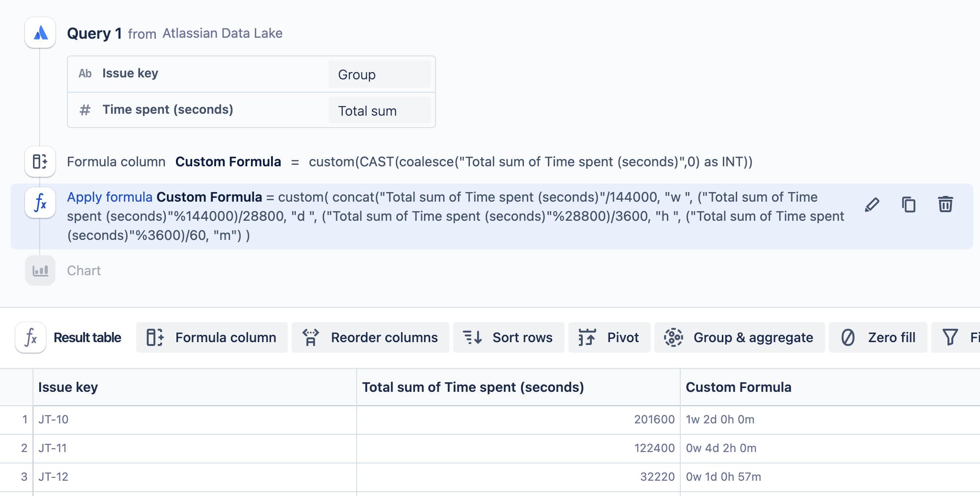The image size is (980, 496).
Task: Open the Total sum aggregation dropdown
Action: 380,111
